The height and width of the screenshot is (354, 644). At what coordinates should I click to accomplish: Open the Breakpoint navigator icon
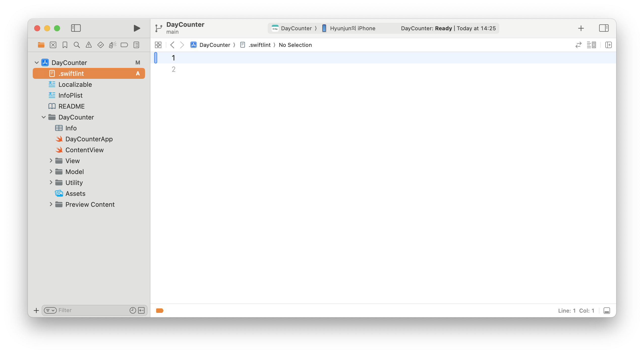124,45
